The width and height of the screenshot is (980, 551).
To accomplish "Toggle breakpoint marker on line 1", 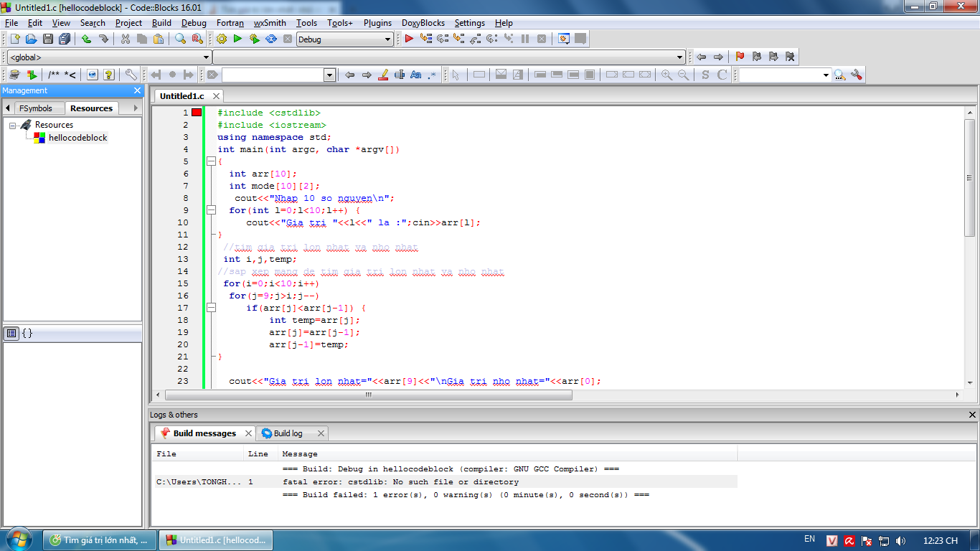I will tap(197, 113).
